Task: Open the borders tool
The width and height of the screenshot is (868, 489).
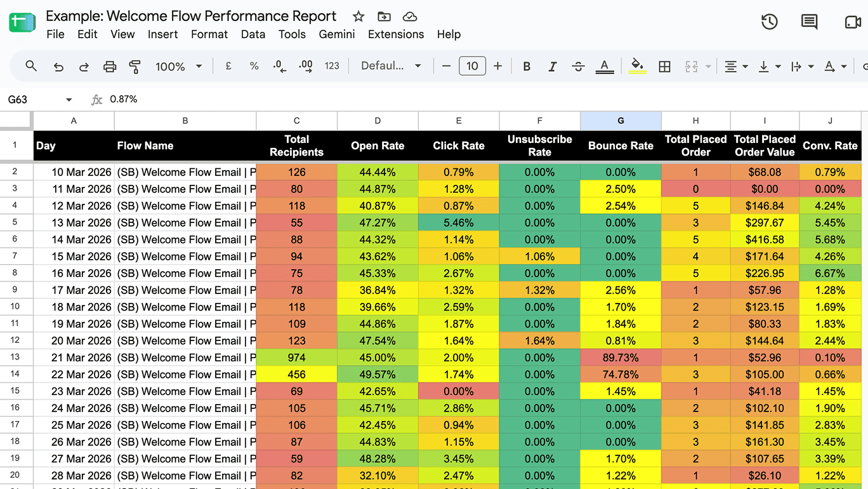Action: tap(664, 66)
